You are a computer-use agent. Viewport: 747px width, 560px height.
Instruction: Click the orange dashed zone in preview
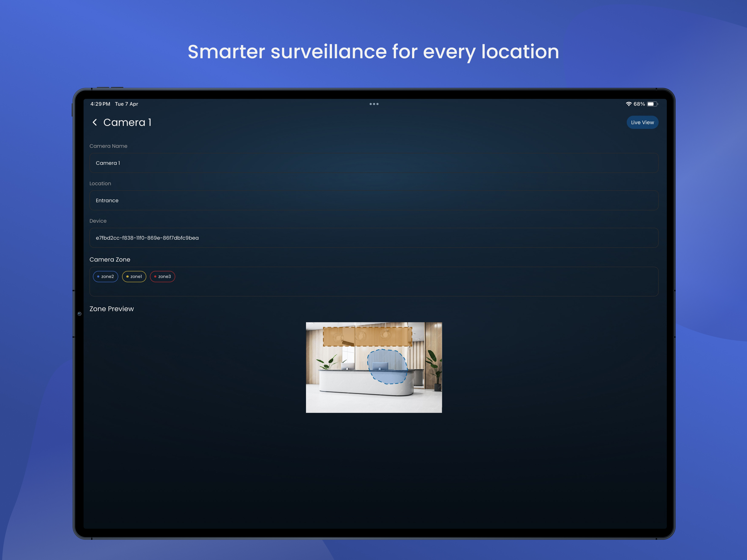click(367, 336)
